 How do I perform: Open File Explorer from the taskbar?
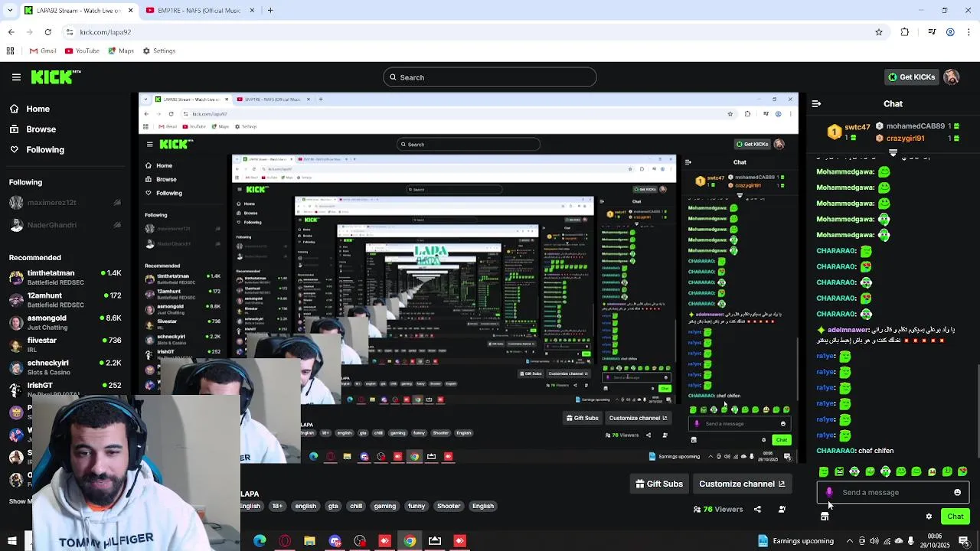pyautogui.click(x=310, y=541)
